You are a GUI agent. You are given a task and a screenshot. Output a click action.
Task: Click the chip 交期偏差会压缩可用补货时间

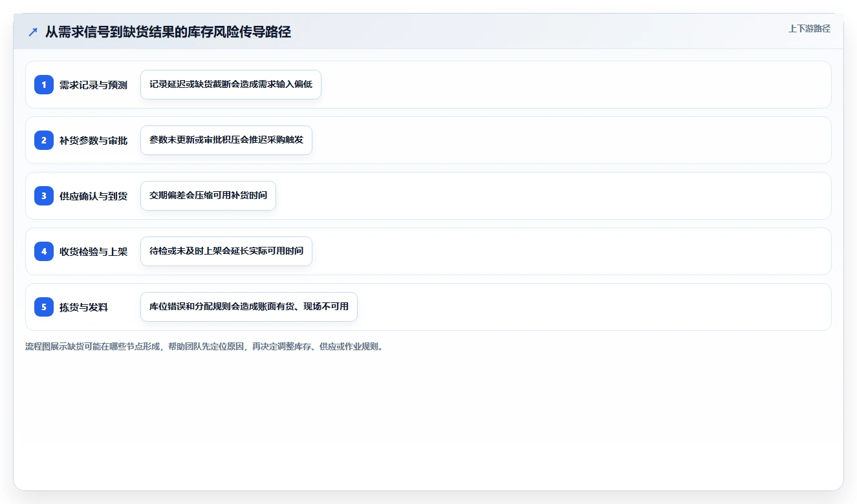point(208,196)
